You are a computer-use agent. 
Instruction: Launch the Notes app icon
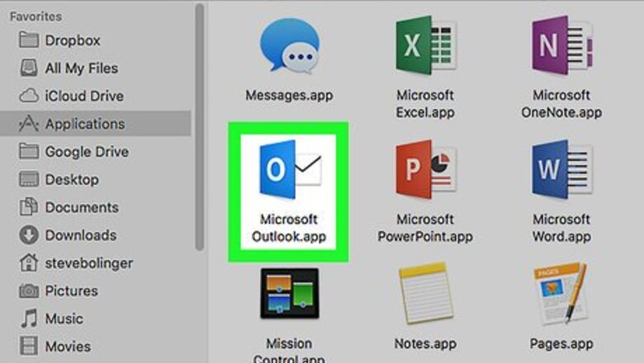(424, 295)
